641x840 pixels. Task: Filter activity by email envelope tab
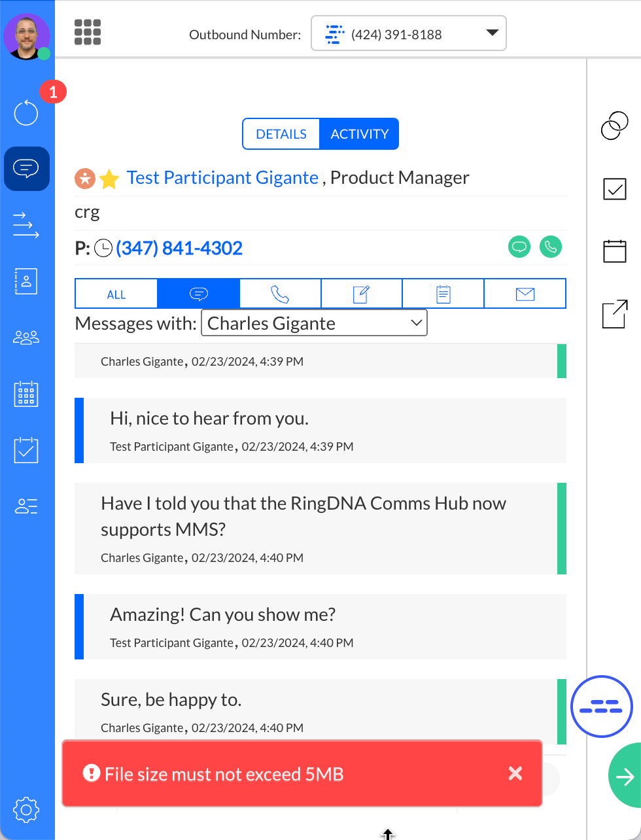(x=525, y=294)
